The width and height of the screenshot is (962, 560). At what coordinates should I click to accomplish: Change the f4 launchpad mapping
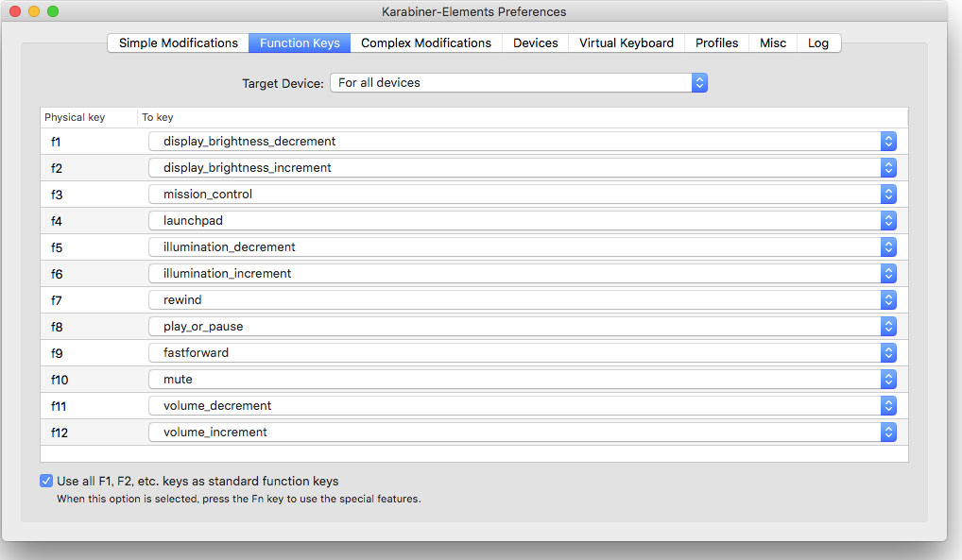(522, 220)
